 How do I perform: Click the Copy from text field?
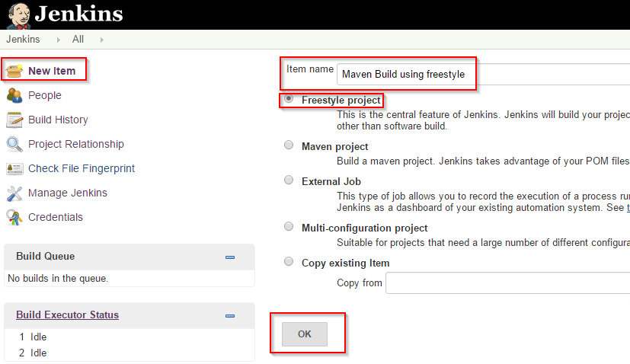508,283
